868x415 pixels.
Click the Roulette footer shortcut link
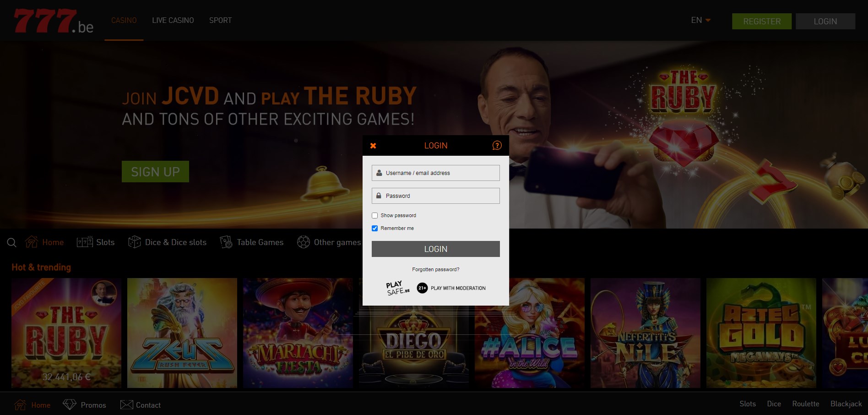(x=806, y=404)
